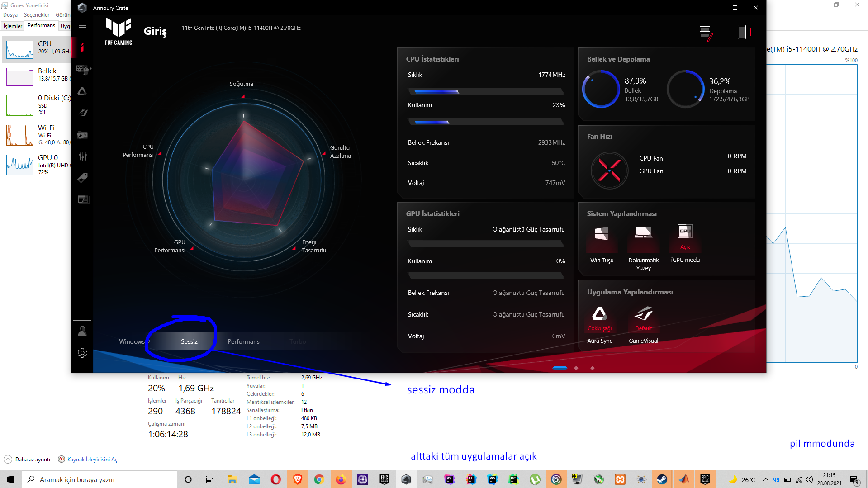
Task: Open Game Library controller icon in sidebar
Action: [83, 135]
